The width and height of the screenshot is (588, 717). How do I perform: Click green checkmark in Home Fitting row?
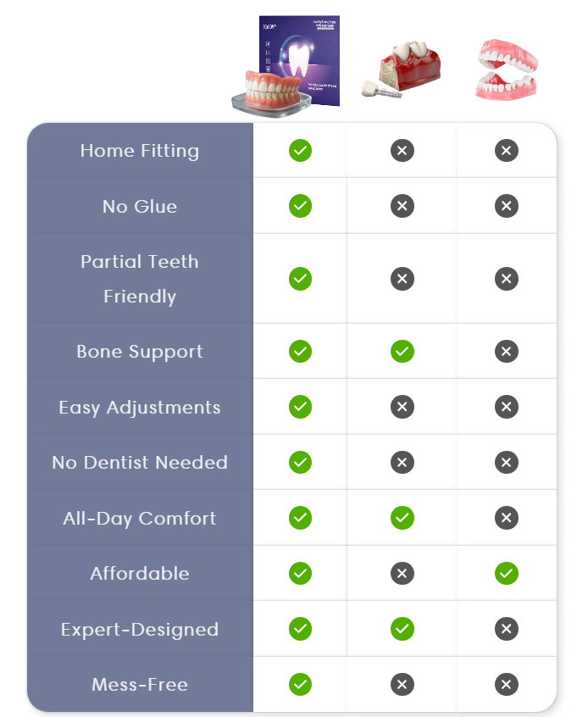[300, 151]
